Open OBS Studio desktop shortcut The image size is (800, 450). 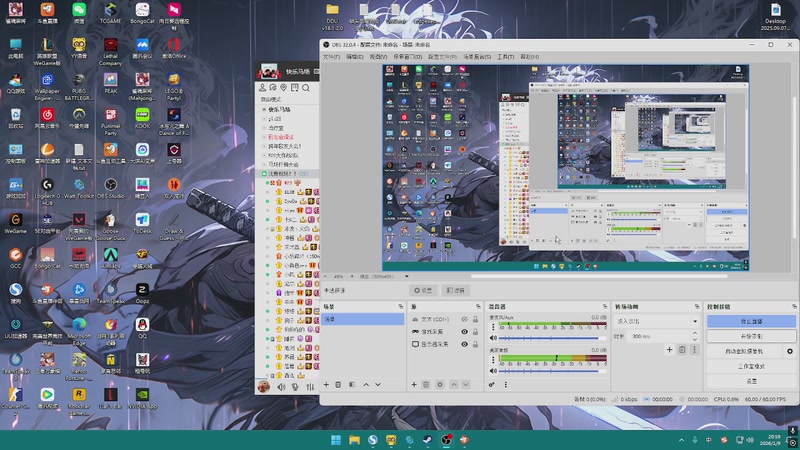point(111,188)
